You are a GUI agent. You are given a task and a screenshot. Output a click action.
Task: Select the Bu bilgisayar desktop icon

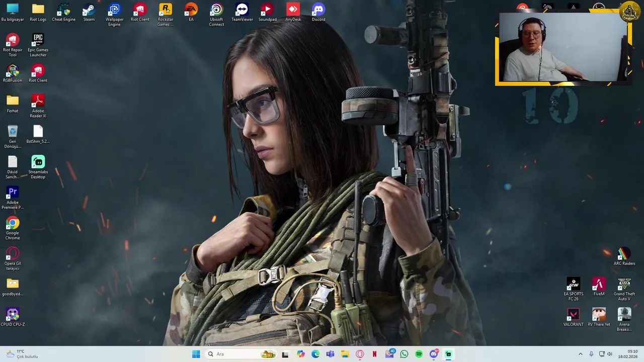[x=13, y=13]
